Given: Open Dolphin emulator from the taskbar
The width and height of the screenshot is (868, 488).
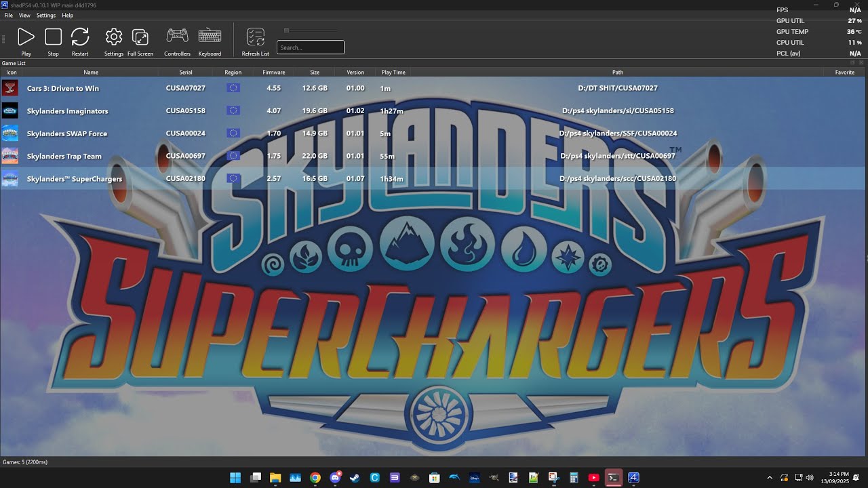Looking at the screenshot, I should tap(454, 478).
